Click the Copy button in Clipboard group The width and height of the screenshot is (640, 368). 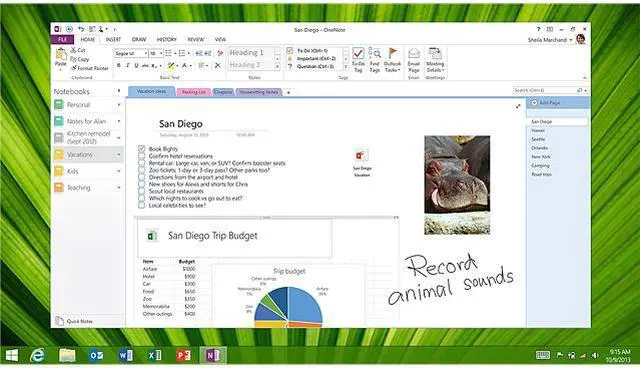click(x=79, y=59)
